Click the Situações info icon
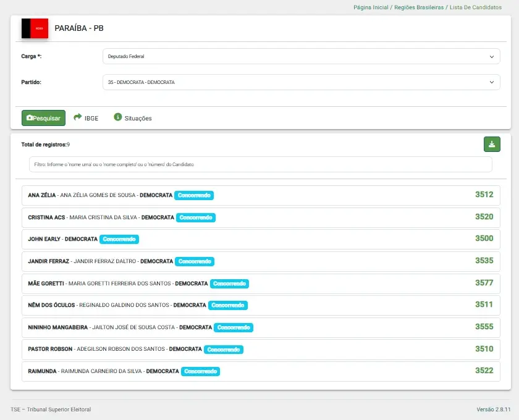This screenshot has height=420, width=519. coord(118,117)
